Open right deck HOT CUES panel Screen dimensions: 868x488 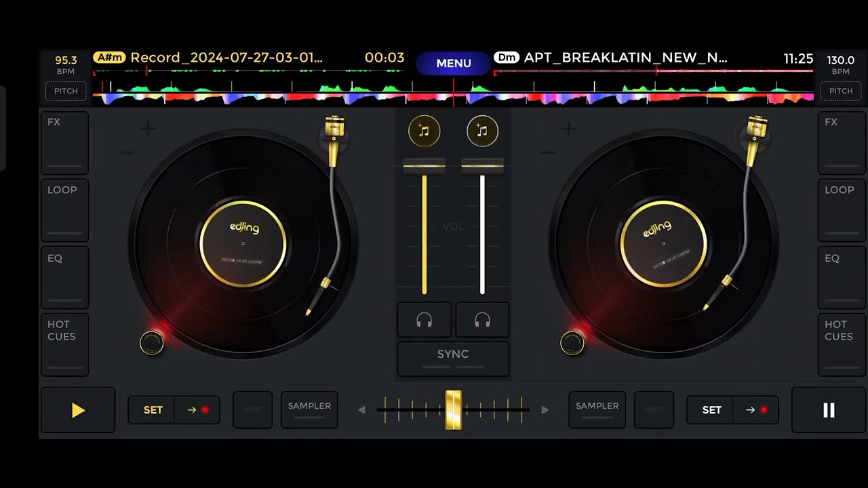click(x=842, y=344)
